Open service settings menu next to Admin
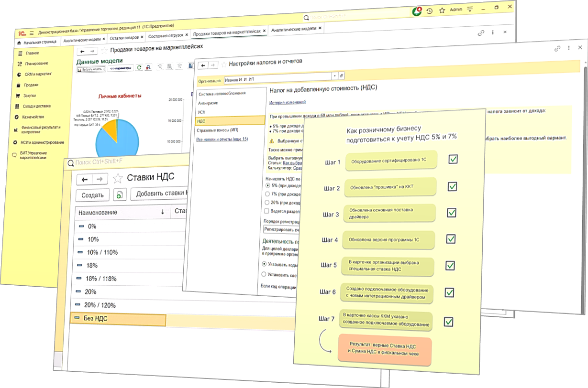Viewport: 588px width, 388px height. pos(470,10)
